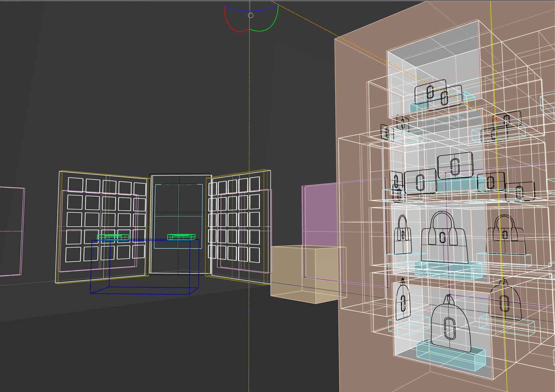Click the red point marker on dashed line
Screen dimensions: 555x392
click(x=495, y=119)
